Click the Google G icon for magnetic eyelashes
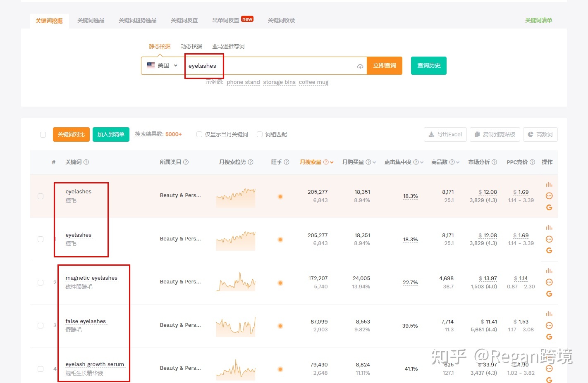Viewport: 588px width, 383px height. click(549, 294)
